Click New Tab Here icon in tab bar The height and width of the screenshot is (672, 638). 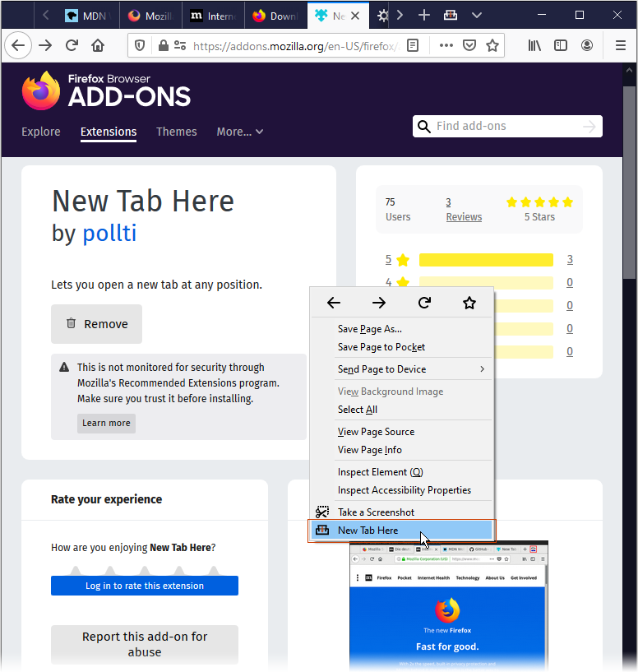451,16
